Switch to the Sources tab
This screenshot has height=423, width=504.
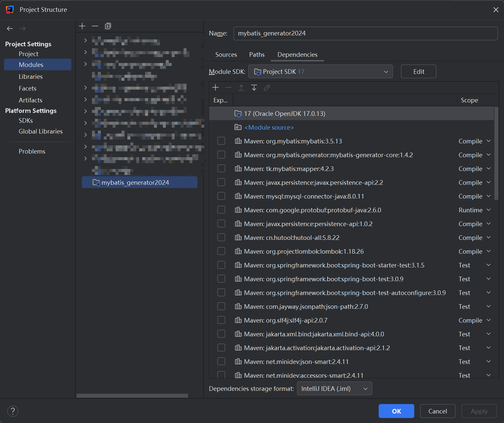point(226,54)
